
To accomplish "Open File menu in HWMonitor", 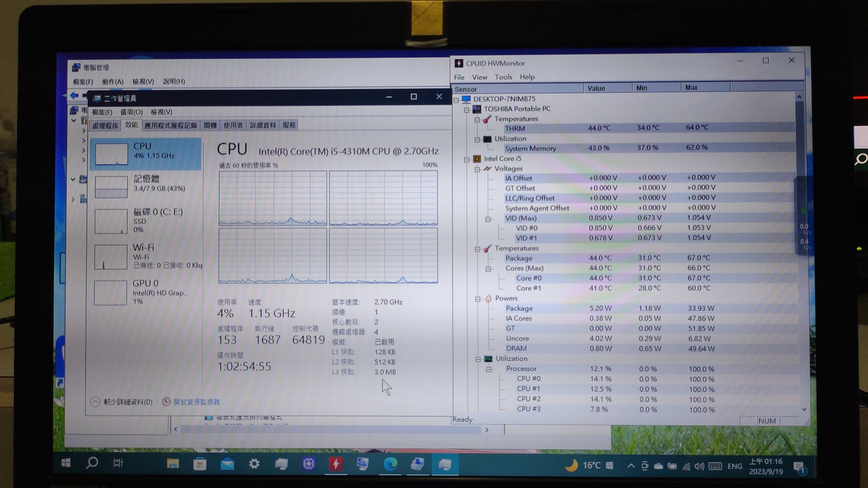I will (459, 77).
